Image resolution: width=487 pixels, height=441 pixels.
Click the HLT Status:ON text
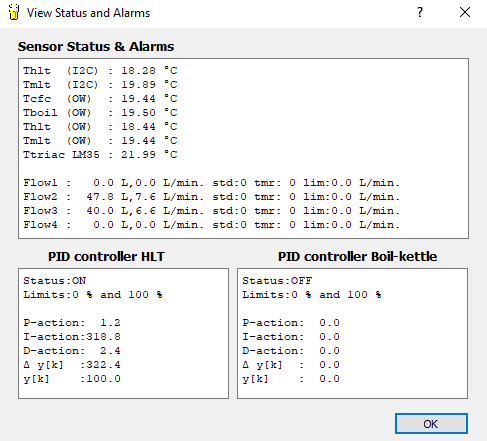pyautogui.click(x=55, y=281)
